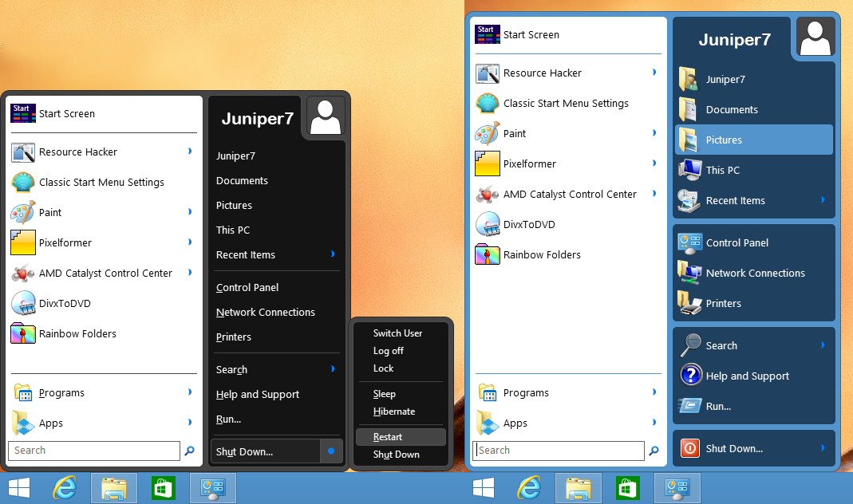Click the Shut Down... button in the dark menu
853x504 pixels.
266,451
